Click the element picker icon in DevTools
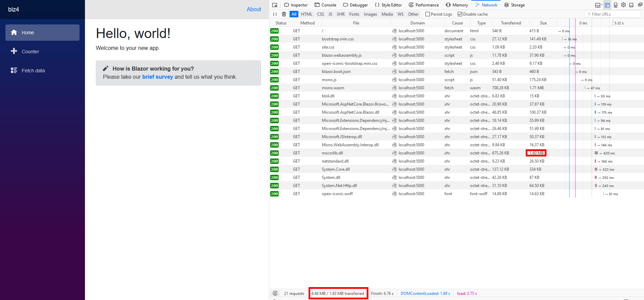 coord(275,5)
